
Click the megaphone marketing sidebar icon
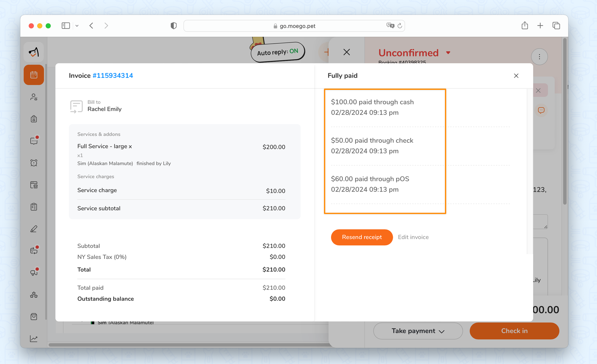(x=34, y=272)
